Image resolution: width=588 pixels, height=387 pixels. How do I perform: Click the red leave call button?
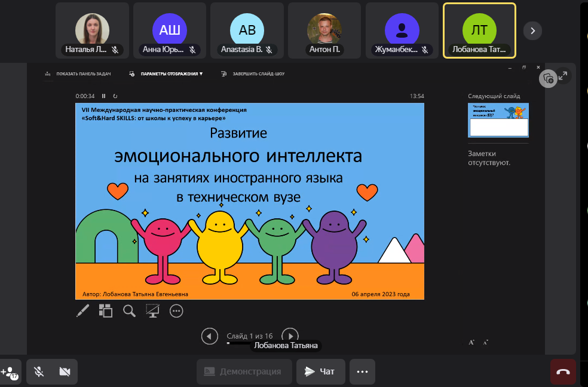click(x=563, y=371)
